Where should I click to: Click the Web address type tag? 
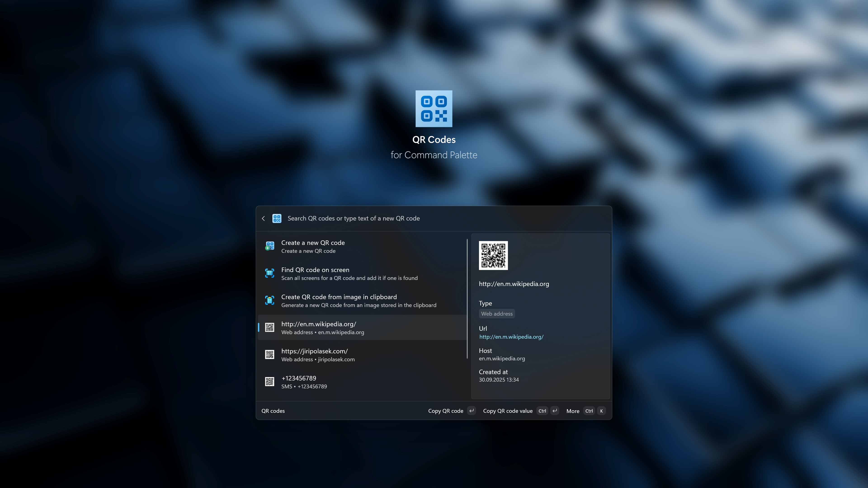[497, 314]
